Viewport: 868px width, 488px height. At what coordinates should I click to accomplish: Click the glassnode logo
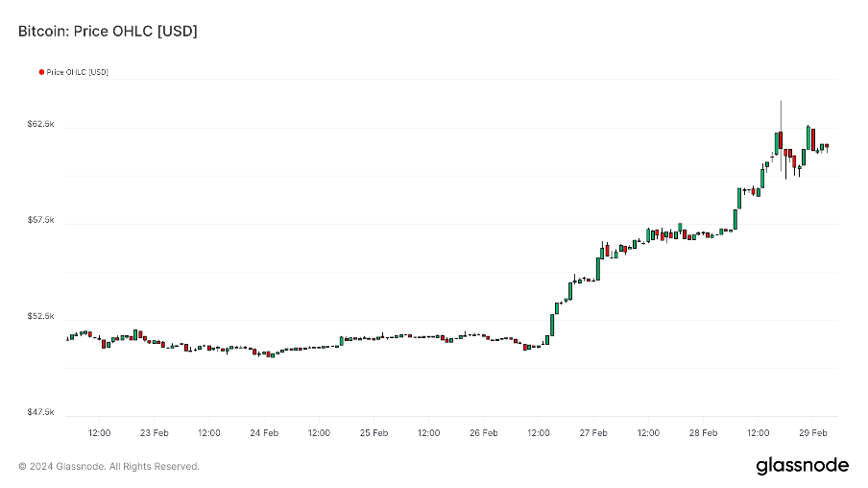802,465
